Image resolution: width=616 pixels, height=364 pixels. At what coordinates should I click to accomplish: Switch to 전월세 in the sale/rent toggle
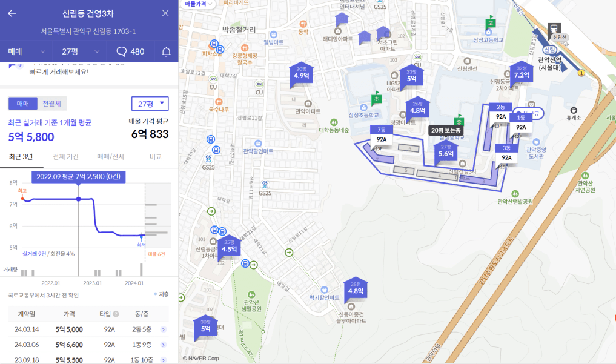coord(52,104)
